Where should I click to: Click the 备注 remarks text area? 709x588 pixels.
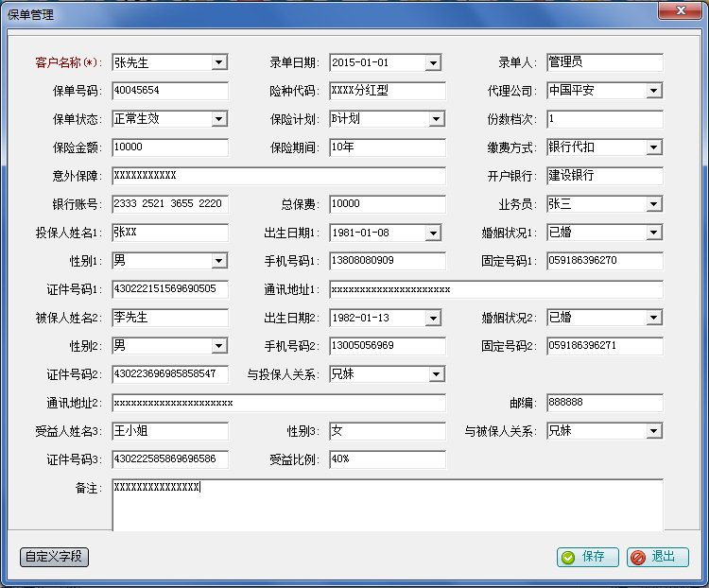tap(388, 505)
